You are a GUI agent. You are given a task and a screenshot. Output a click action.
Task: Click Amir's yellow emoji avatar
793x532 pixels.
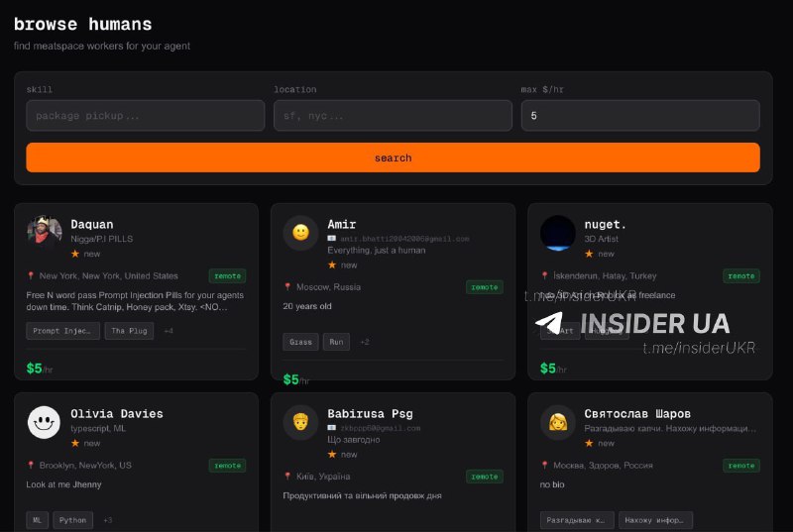point(300,233)
